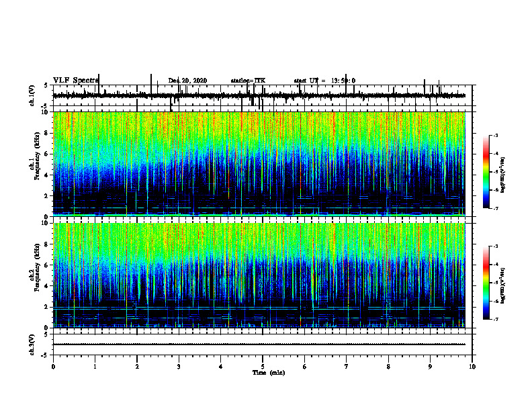
Task: Click the ch.1(V) waveform trace panel
Action: 263,95
